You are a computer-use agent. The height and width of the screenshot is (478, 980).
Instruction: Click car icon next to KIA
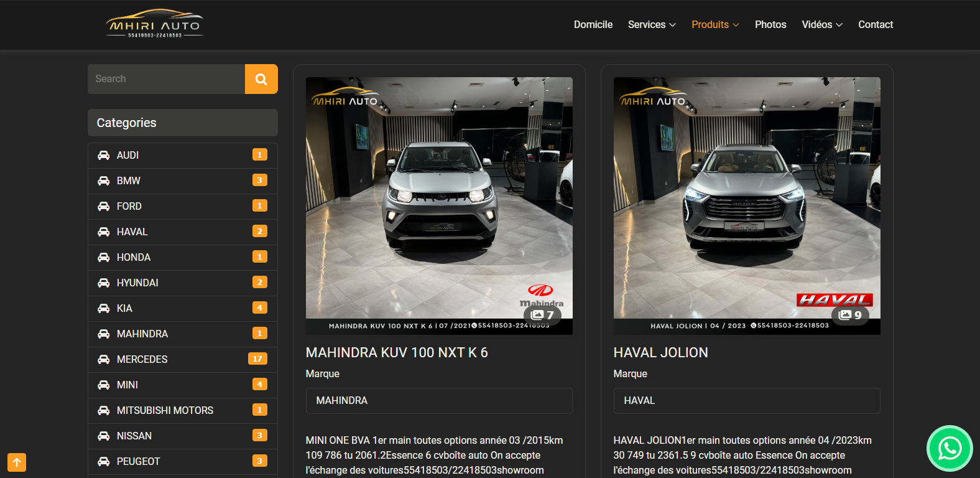[103, 308]
